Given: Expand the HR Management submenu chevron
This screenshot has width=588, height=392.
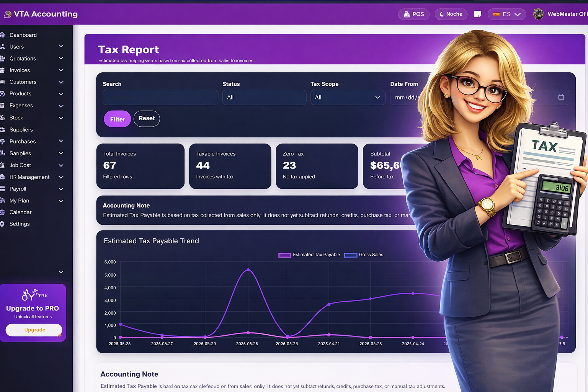Looking at the screenshot, I should pos(61,177).
